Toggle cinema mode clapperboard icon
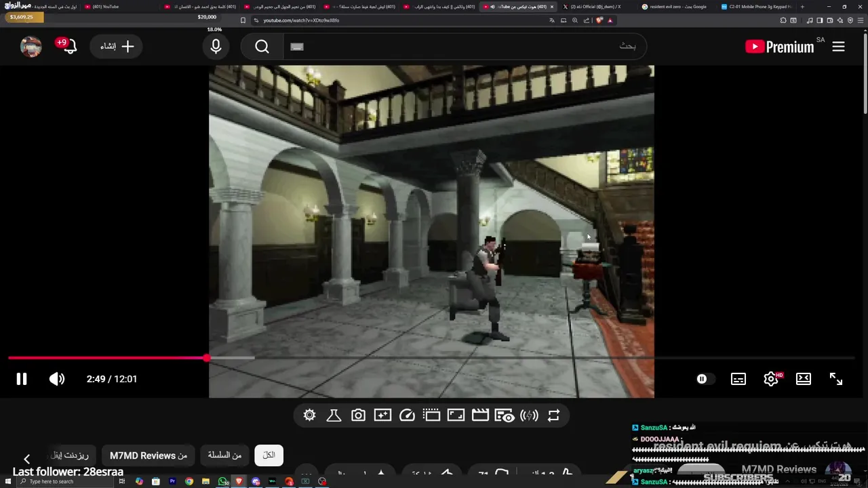 click(480, 415)
